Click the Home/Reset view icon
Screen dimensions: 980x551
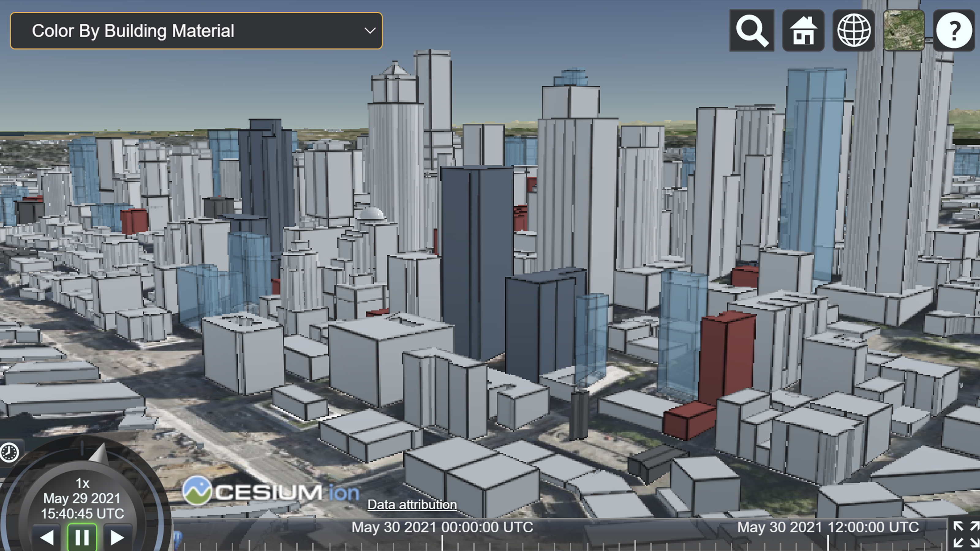[x=802, y=30]
